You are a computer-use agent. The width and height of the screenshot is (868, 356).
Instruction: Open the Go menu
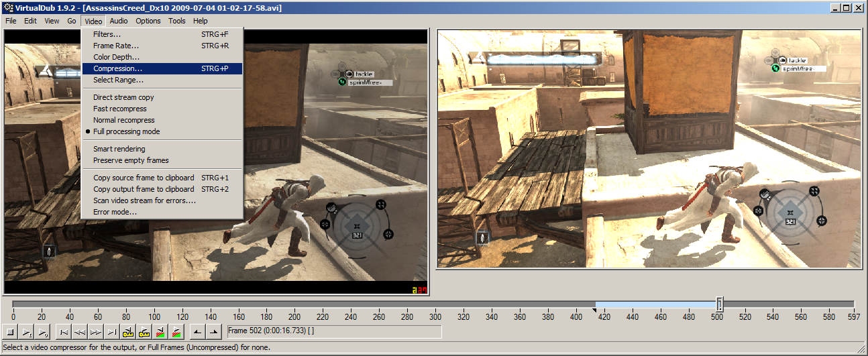(x=72, y=21)
